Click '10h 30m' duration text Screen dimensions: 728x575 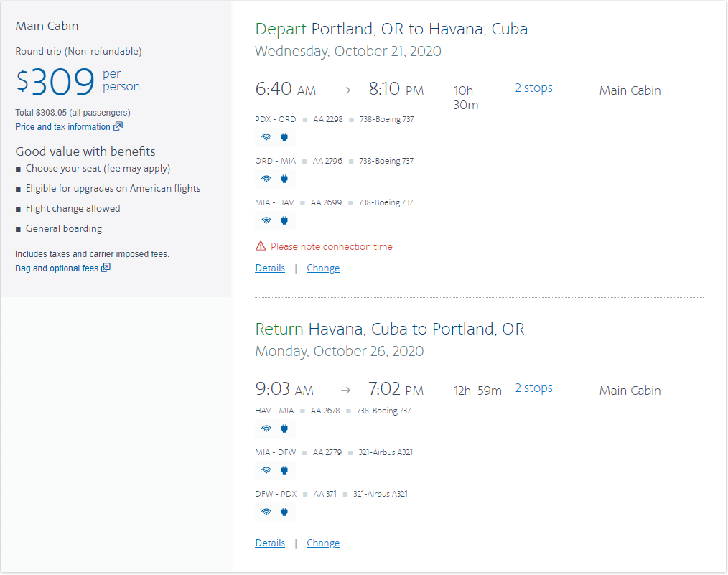click(466, 98)
